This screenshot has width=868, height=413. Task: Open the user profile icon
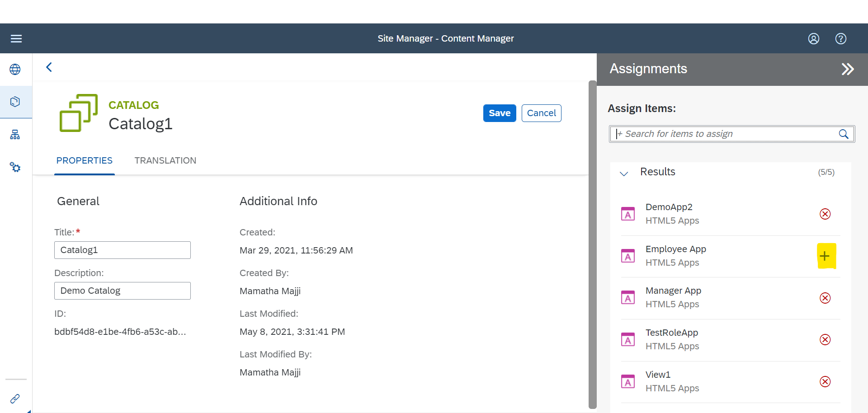point(814,39)
